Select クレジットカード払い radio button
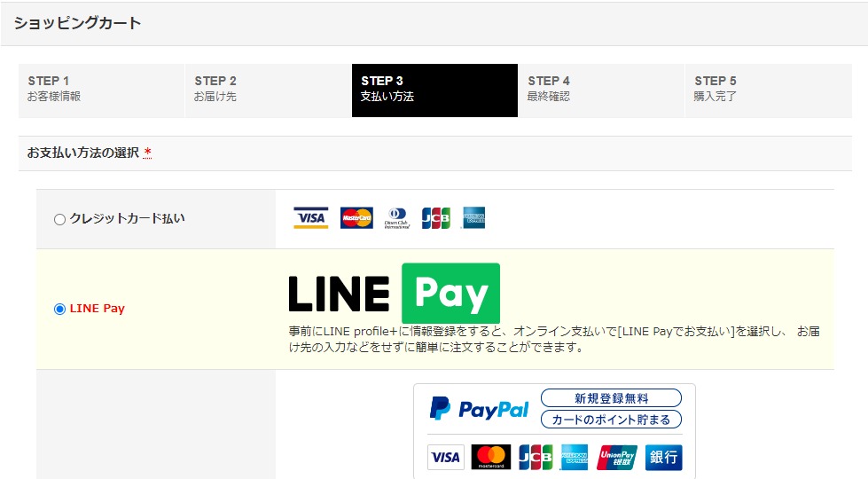 59,219
